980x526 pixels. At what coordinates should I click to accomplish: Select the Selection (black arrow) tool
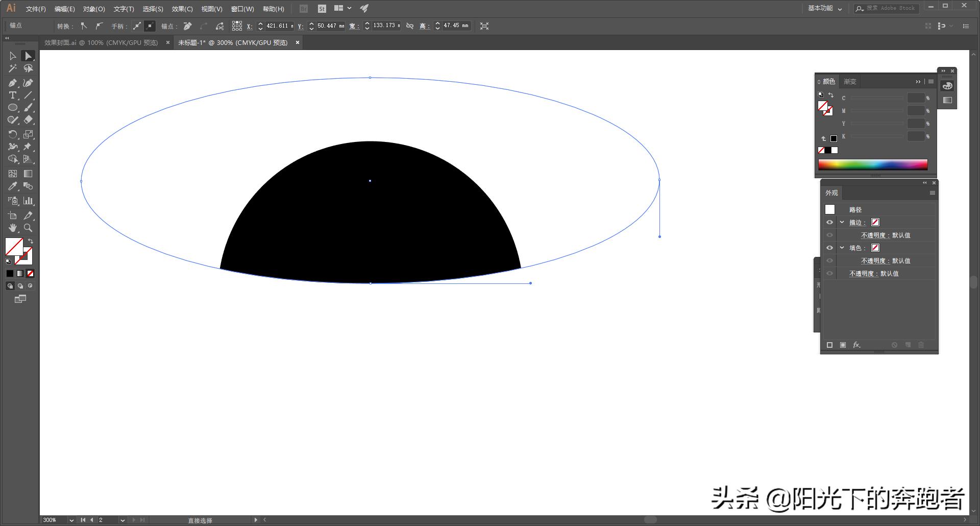pos(13,56)
